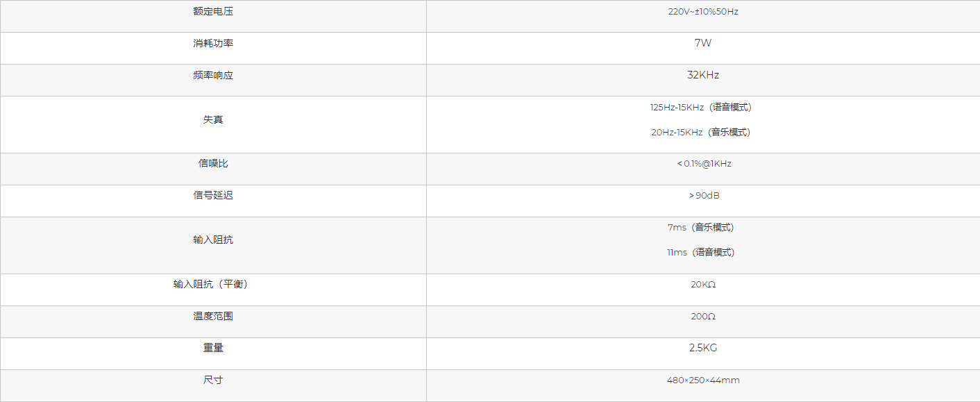
Task: Select the 220V~±10%50Hz value
Action: (703, 12)
